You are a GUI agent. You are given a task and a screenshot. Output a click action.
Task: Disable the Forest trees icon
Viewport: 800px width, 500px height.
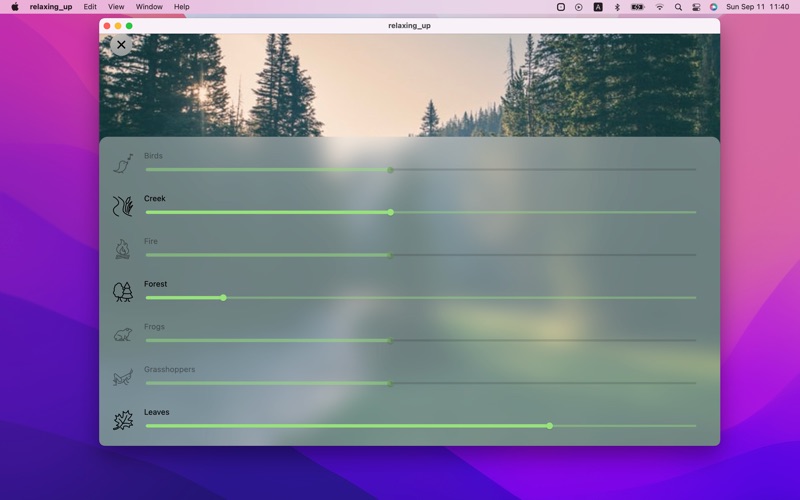122,292
